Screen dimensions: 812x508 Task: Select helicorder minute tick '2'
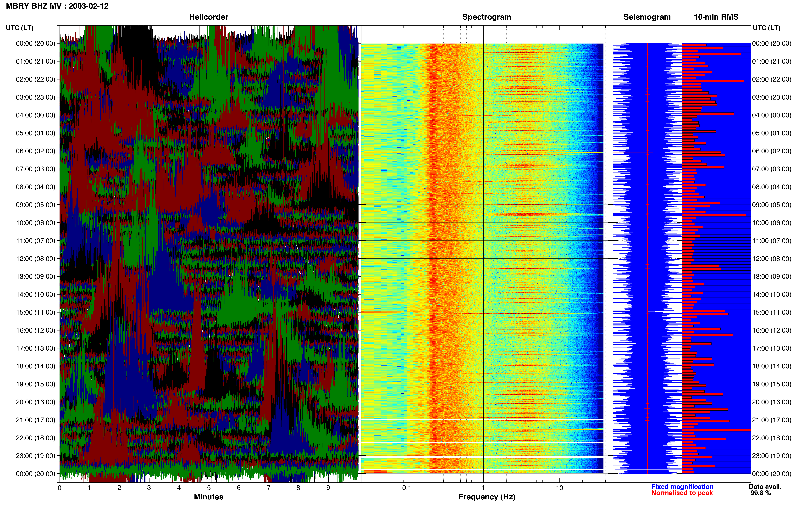tap(119, 488)
